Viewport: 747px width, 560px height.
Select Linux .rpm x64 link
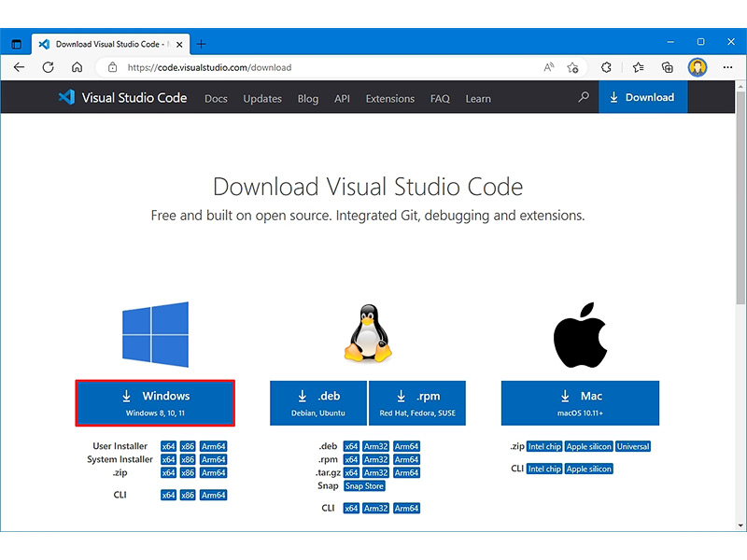click(x=351, y=459)
